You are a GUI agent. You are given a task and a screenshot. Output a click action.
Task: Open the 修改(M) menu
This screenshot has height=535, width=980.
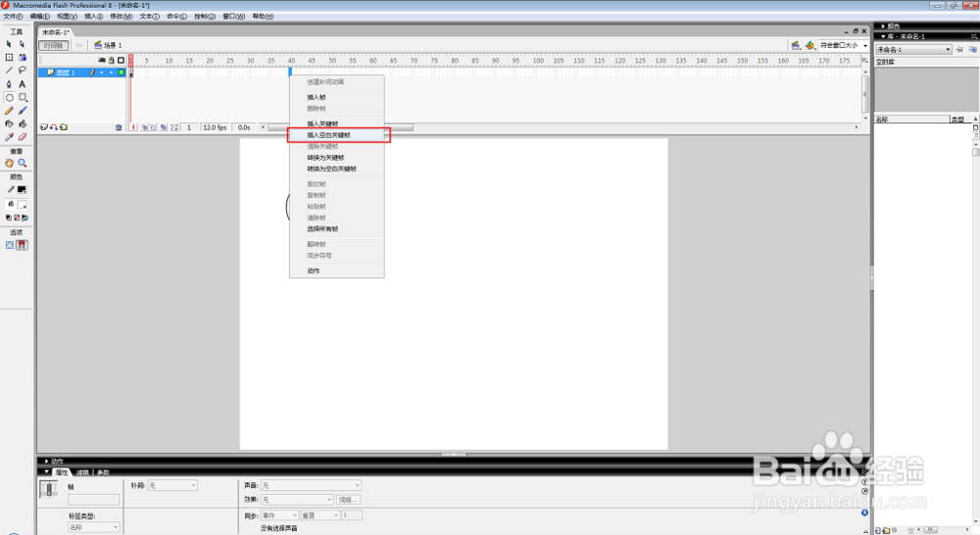click(122, 17)
